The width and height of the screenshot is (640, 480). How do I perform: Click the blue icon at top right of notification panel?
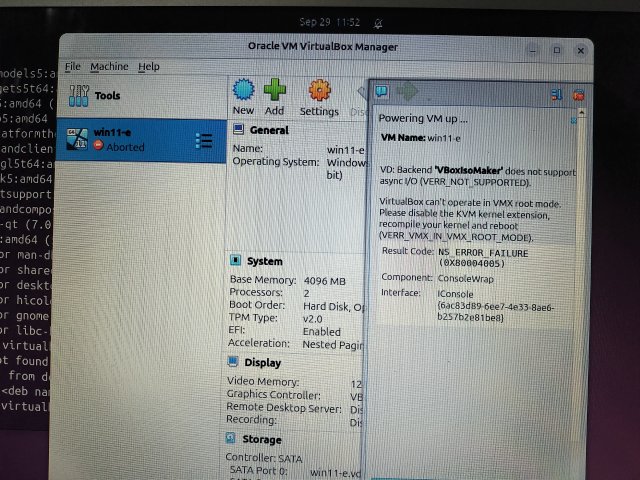557,95
